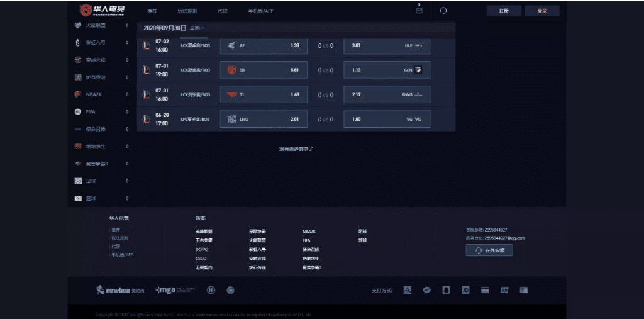
Task: Select the FIFA category in sidebar
Action: [91, 111]
